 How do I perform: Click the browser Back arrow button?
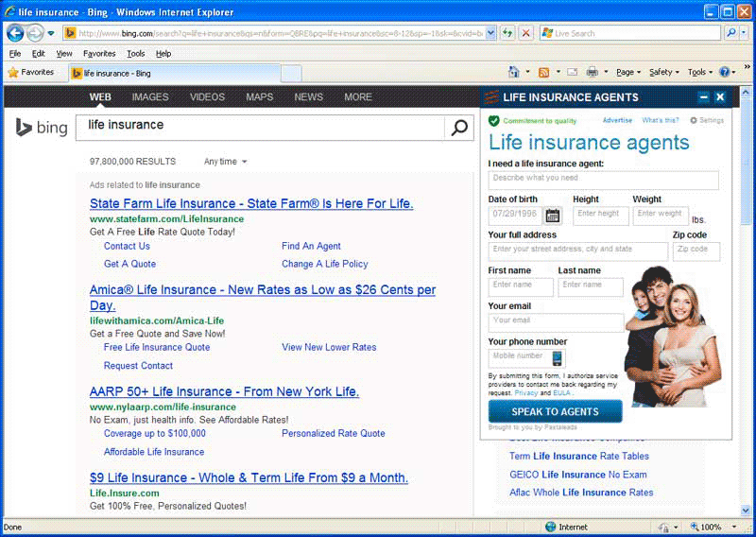[x=15, y=33]
